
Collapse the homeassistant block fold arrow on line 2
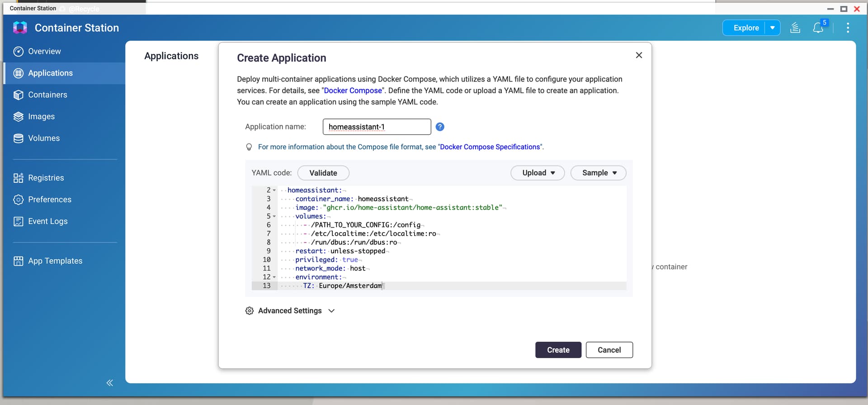tap(274, 191)
